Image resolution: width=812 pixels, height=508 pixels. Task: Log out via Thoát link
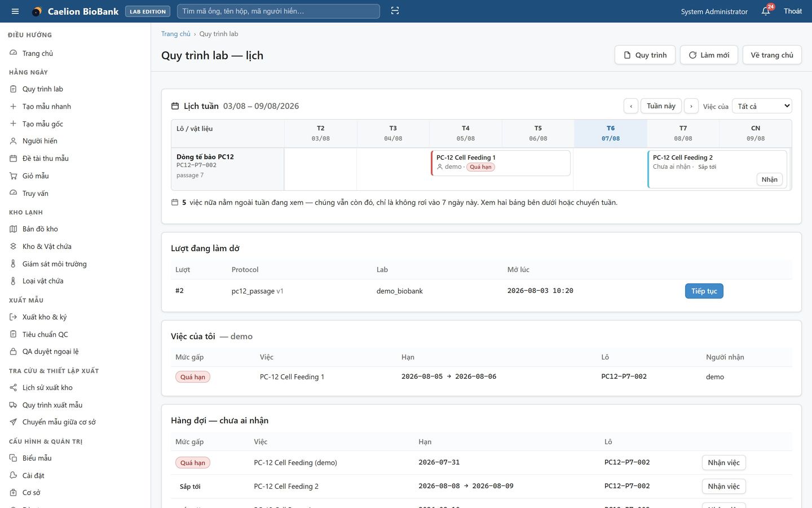coord(793,11)
